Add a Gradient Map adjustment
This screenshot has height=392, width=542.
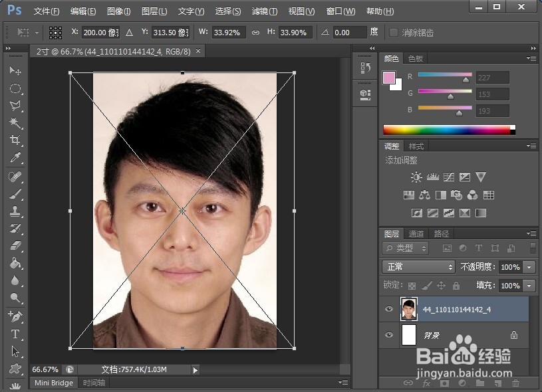481,213
